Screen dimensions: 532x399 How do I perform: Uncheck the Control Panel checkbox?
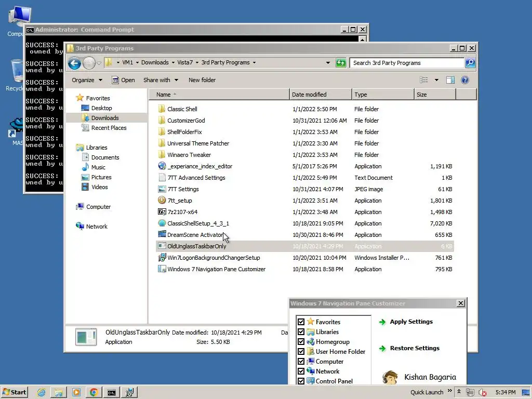[x=301, y=381]
